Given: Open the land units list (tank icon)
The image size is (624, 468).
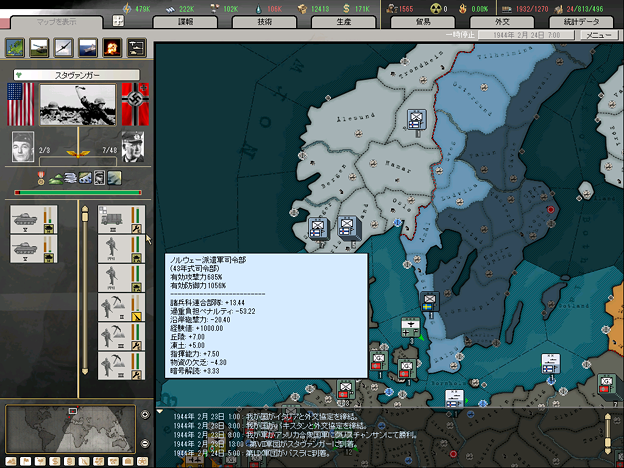Looking at the screenshot, I should (x=39, y=47).
